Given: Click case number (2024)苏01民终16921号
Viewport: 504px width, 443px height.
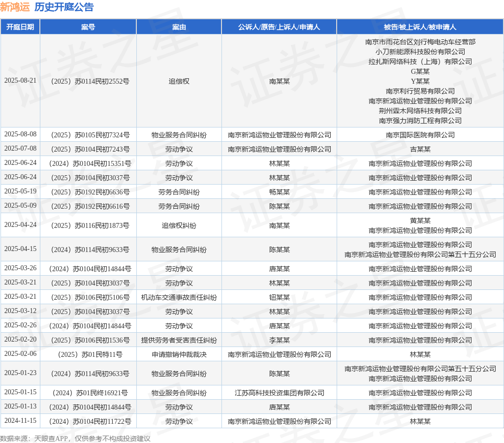Looking at the screenshot, I should (88, 393).
